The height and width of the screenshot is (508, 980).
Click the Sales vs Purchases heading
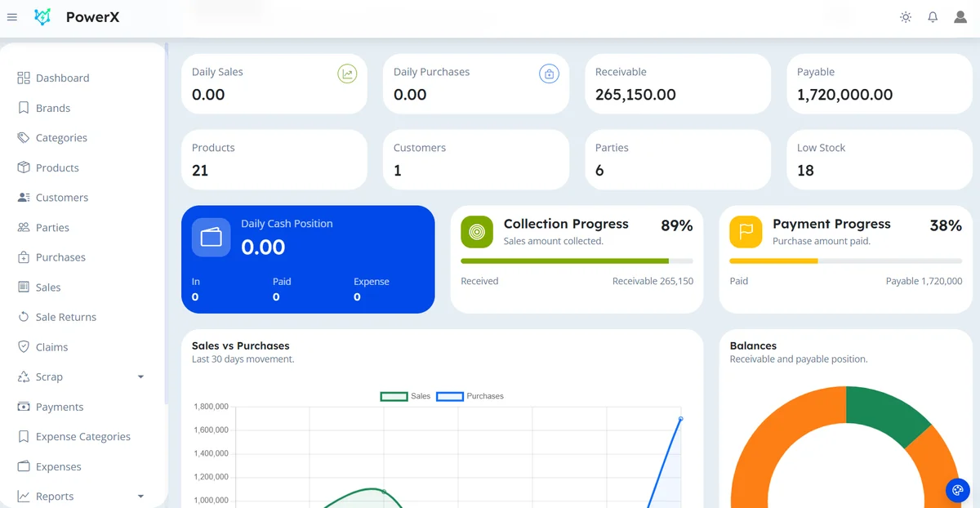[x=241, y=345]
